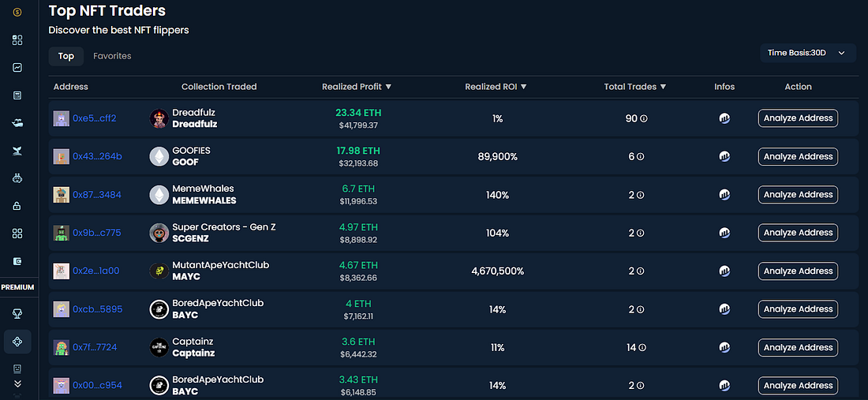Switch to the Favorites tab

[112, 56]
